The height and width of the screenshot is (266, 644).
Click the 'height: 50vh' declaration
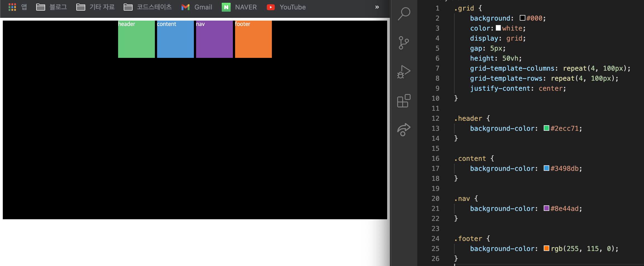click(496, 58)
